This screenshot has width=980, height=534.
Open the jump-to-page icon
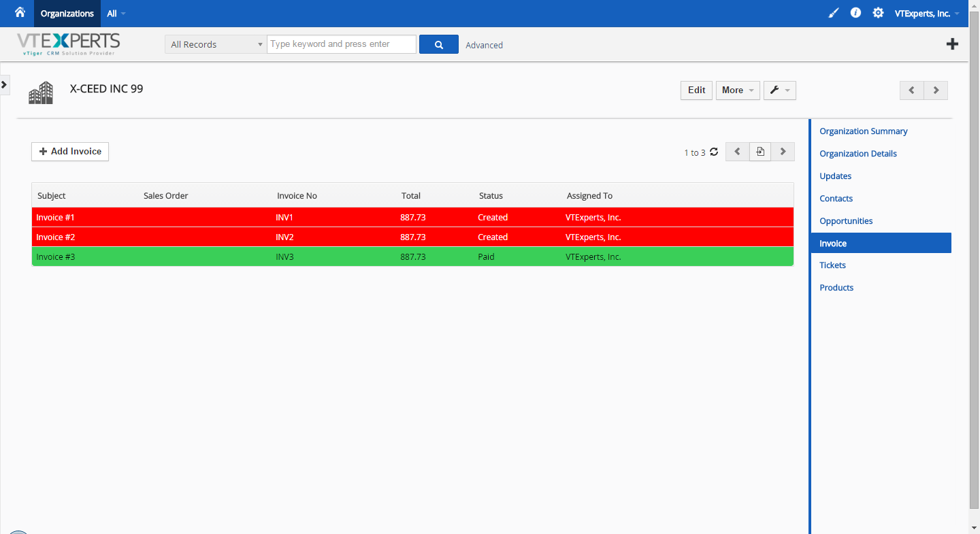760,152
